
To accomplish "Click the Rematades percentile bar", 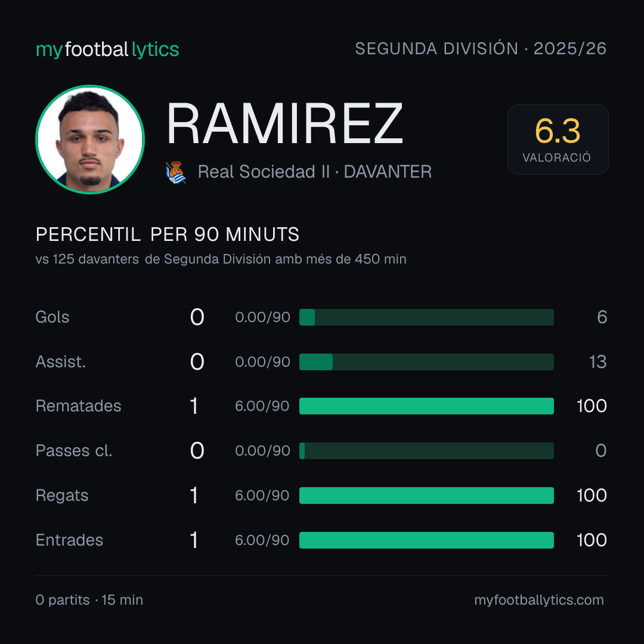I will (x=426, y=406).
